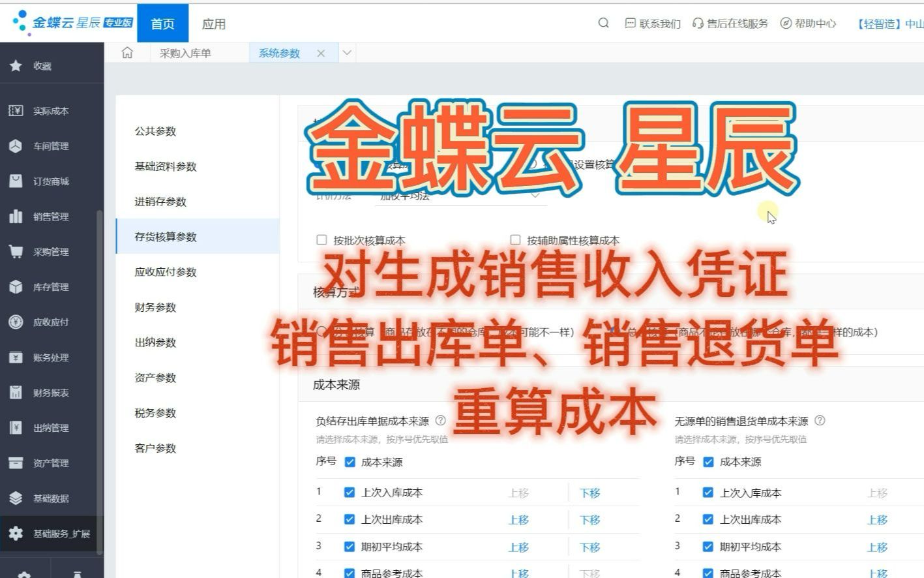
Task: Click the 采购管理 cart icon
Action: point(16,252)
